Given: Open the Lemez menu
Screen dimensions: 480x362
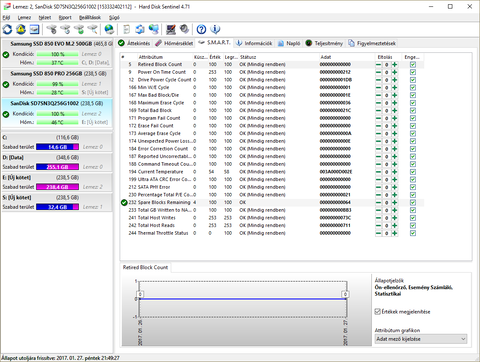Looking at the screenshot, I should click(x=24, y=18).
